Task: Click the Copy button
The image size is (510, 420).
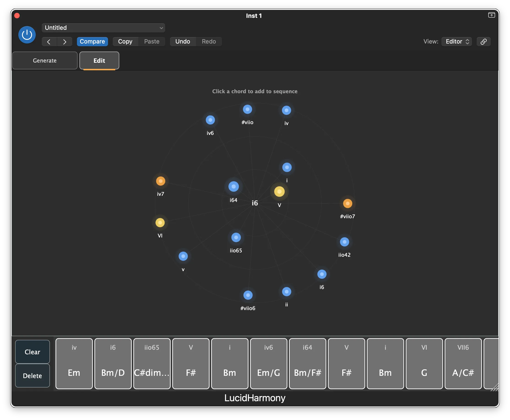Action: point(125,42)
